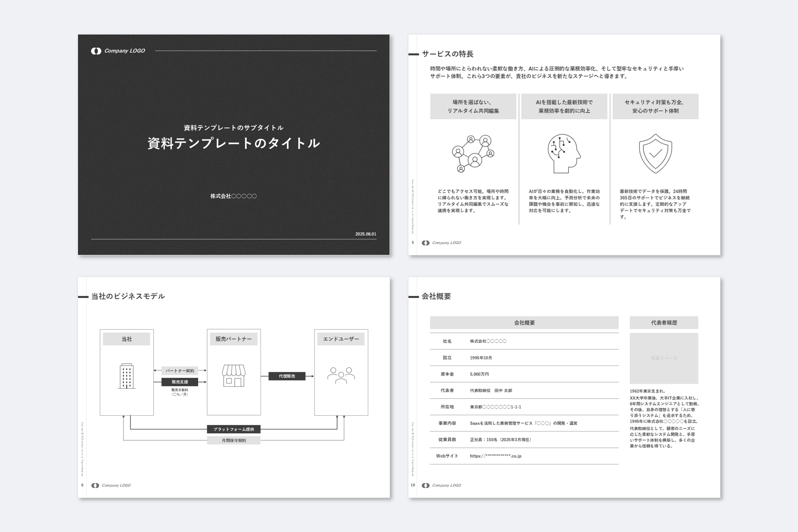
Task: Click the 月間保守契約 label
Action: tap(234, 441)
